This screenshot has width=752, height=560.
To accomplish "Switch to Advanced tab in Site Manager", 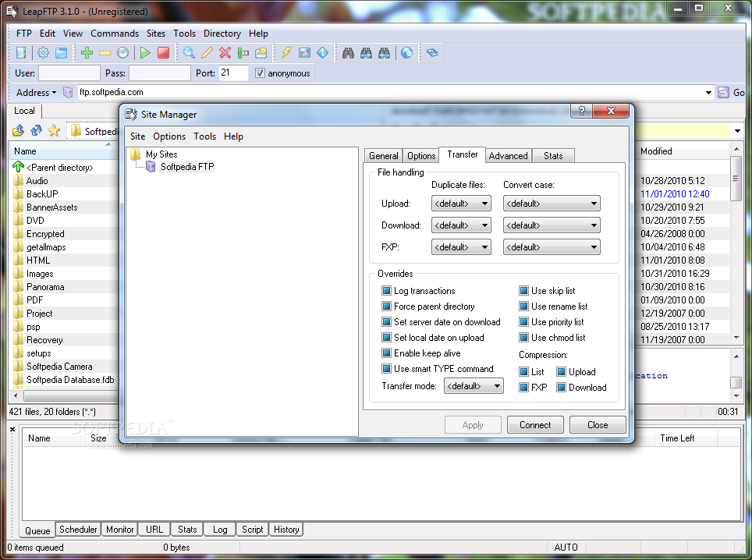I will [508, 156].
